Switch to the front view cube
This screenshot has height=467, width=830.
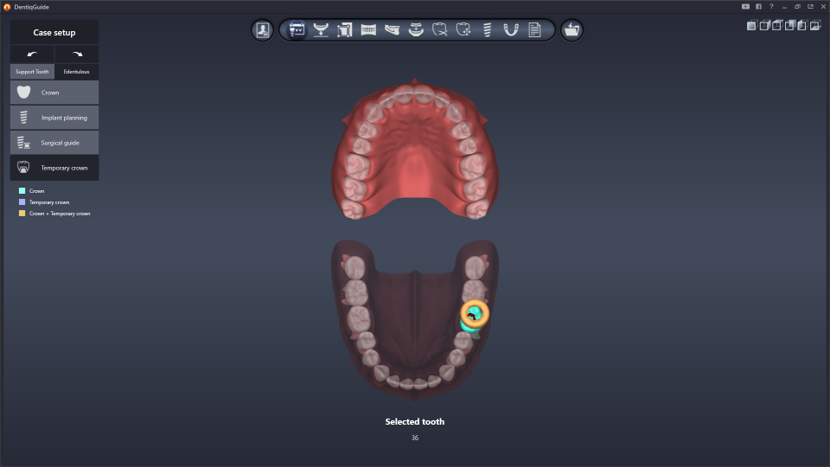click(x=751, y=26)
